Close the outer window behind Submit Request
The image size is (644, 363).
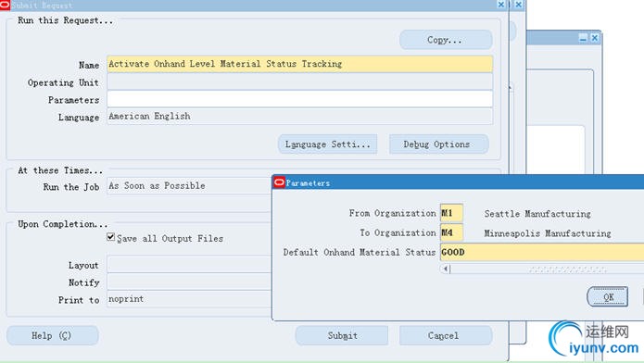pos(519,5)
